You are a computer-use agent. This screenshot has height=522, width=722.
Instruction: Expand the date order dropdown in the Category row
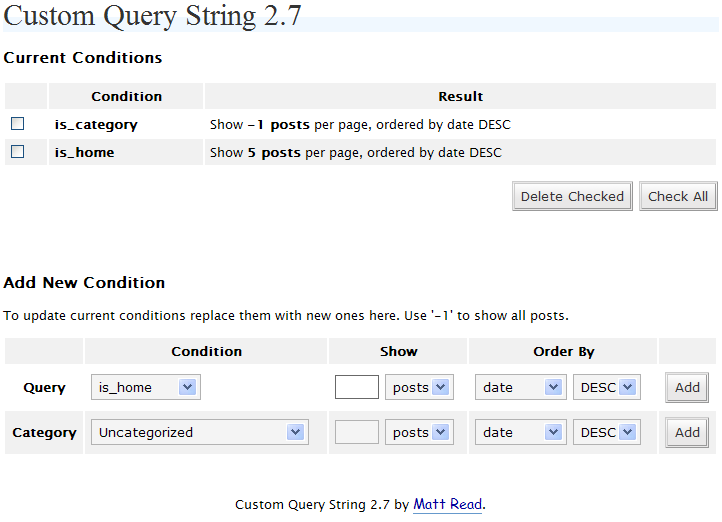pos(519,433)
